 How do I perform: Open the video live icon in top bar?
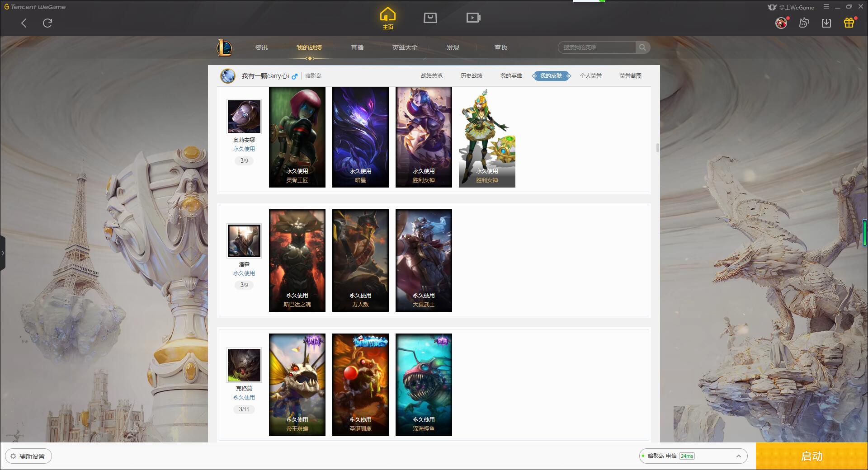473,18
